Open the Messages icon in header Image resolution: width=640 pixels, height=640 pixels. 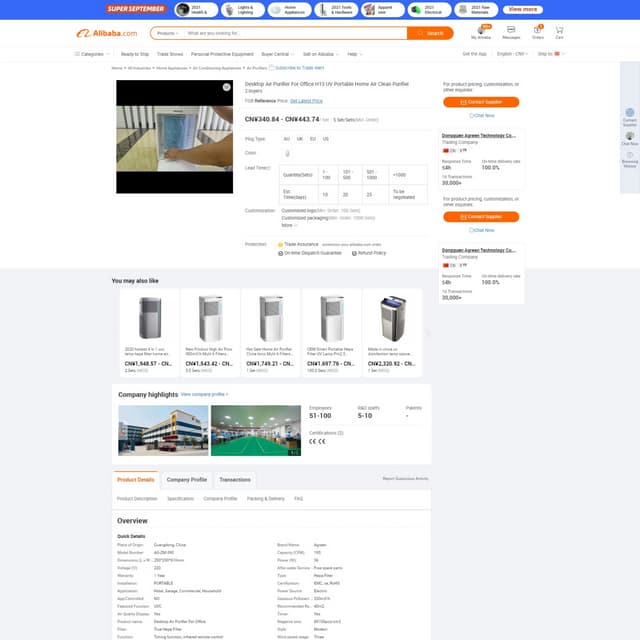(x=511, y=32)
